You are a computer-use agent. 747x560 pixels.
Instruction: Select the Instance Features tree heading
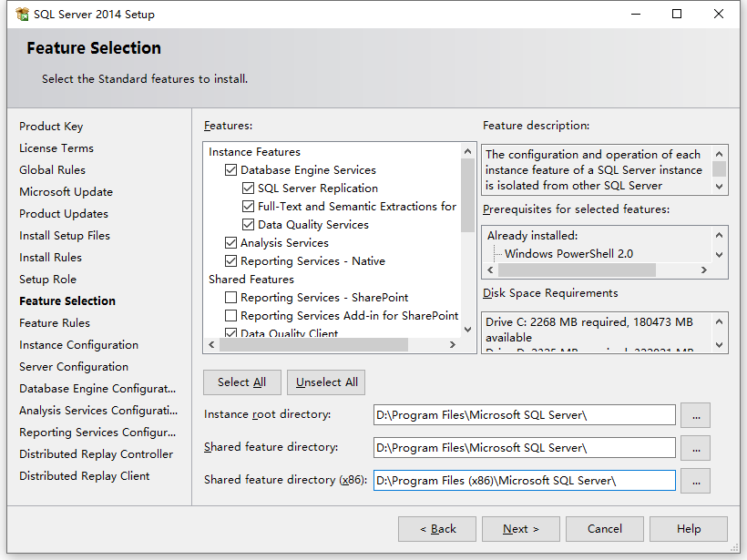point(254,152)
